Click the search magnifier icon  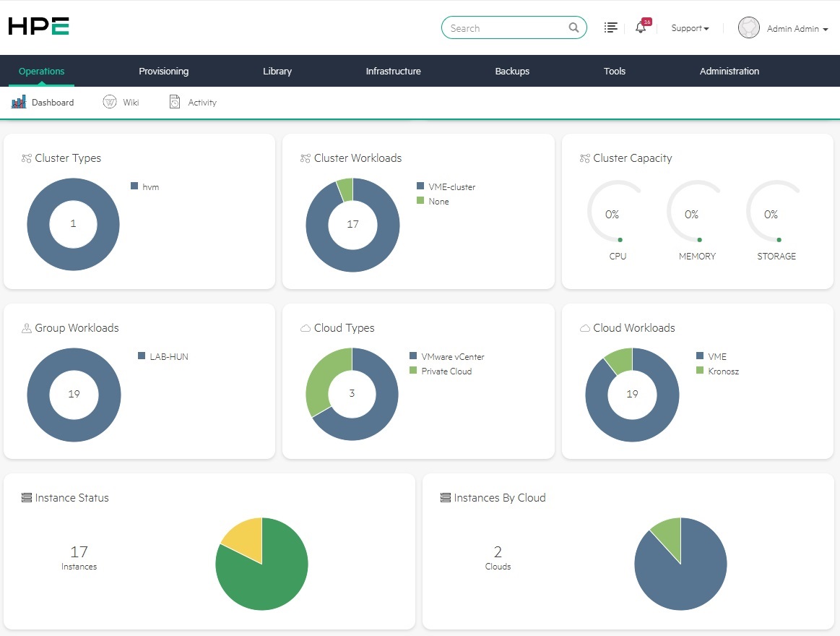click(573, 28)
